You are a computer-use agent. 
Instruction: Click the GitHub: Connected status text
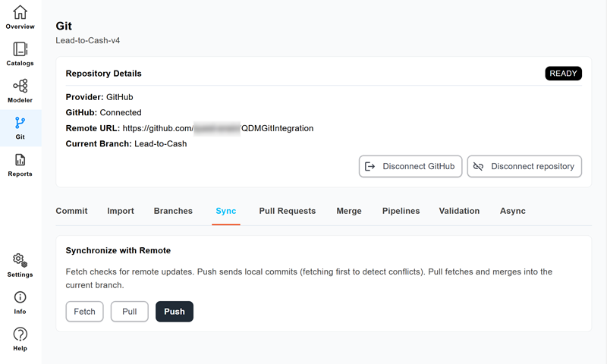103,112
